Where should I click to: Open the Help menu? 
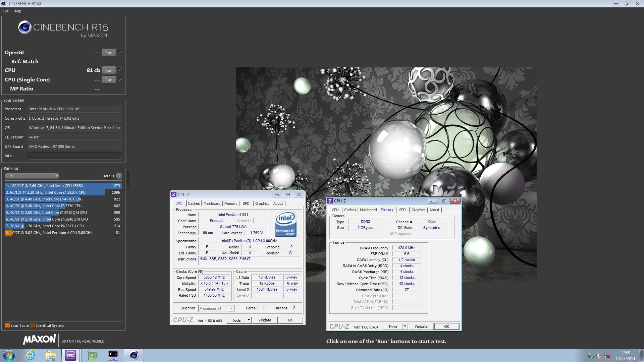[x=17, y=11]
